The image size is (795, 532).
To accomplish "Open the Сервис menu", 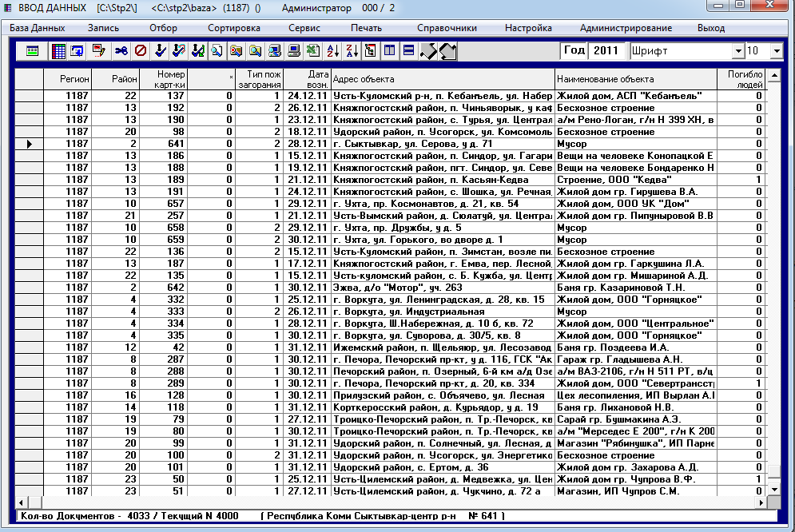I will click(x=304, y=28).
